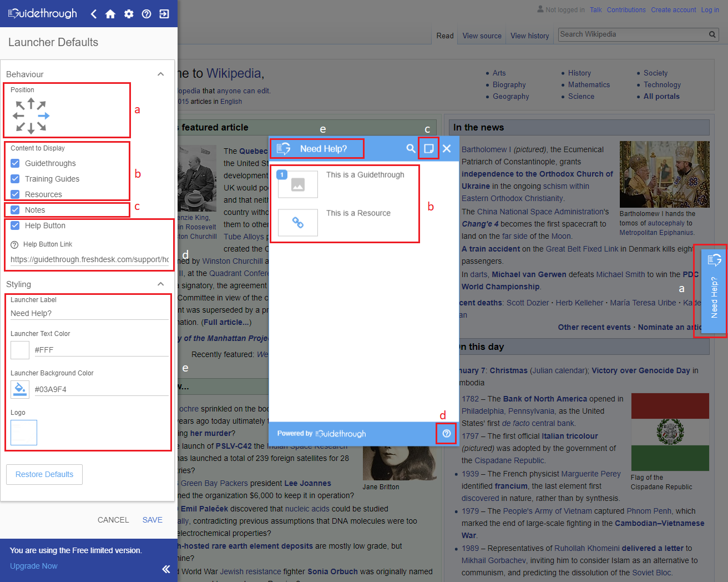
Task: Switch to the Read tab
Action: point(445,36)
